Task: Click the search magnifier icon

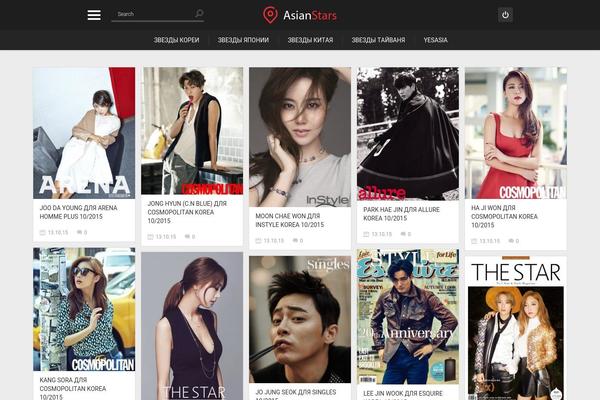Action: click(199, 14)
